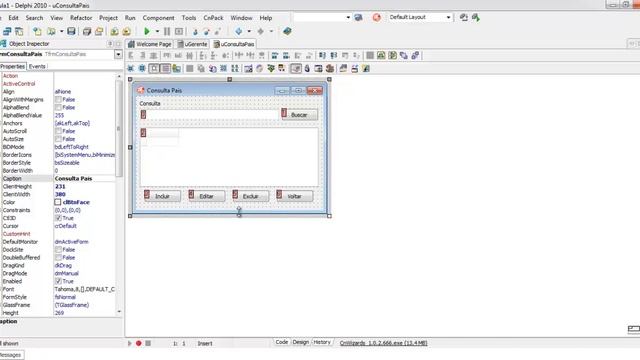Click the align left edges icon

point(131,56)
